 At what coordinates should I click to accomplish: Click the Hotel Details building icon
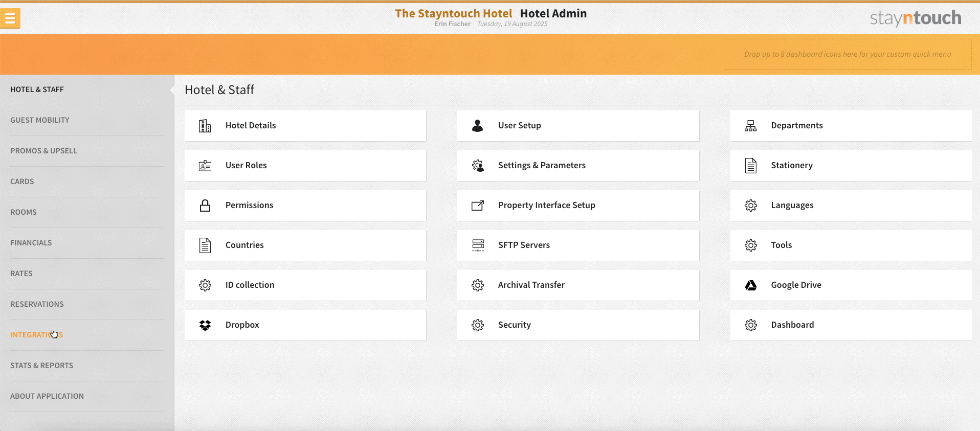pos(205,126)
